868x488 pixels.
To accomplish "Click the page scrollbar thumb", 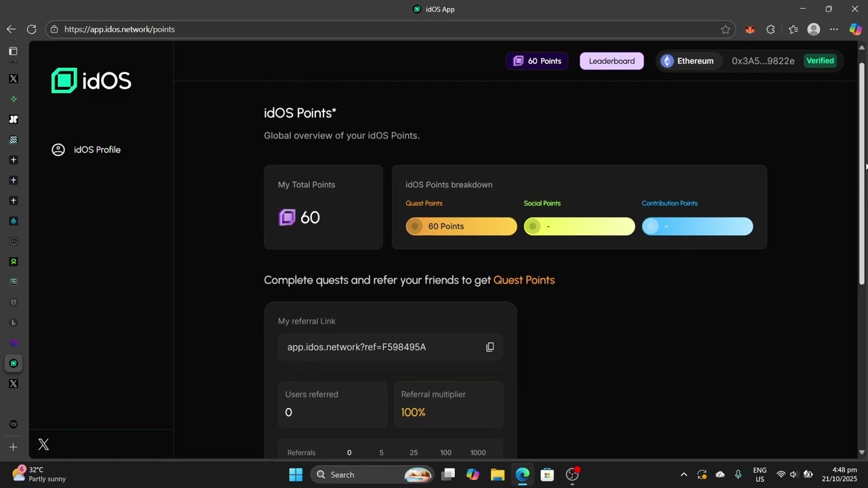I will coord(862,173).
